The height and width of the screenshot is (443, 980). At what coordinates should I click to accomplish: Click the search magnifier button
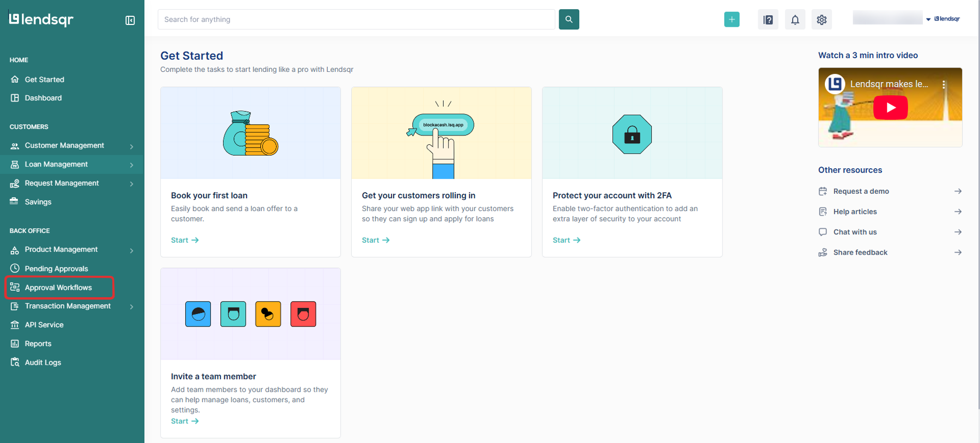[x=568, y=20]
